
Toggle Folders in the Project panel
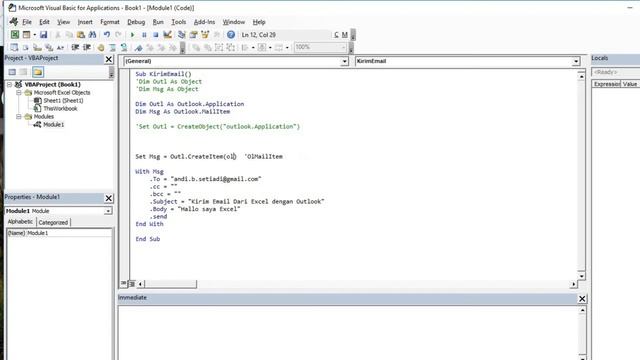pos(38,72)
